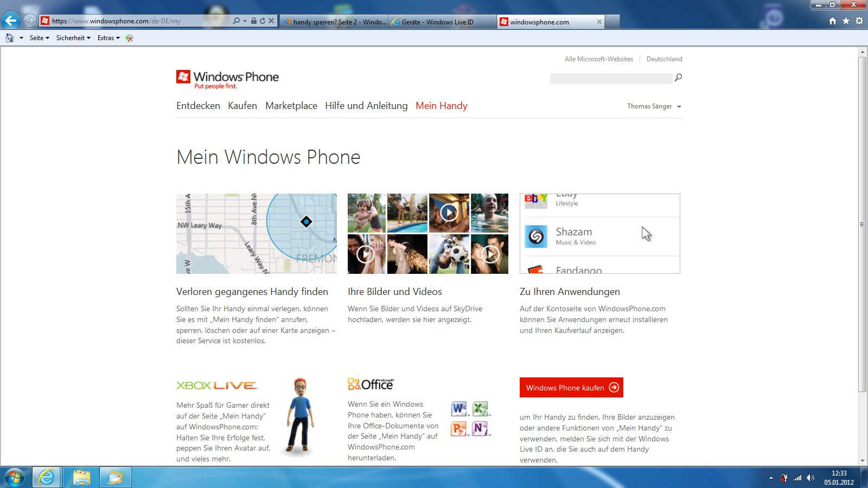This screenshot has height=488, width=868.
Task: Expand the Thomas Sänger account dropdown
Action: pos(679,107)
